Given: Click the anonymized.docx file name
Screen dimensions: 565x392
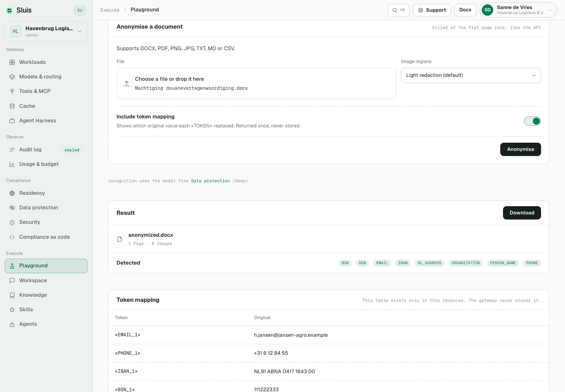Looking at the screenshot, I should (x=151, y=235).
